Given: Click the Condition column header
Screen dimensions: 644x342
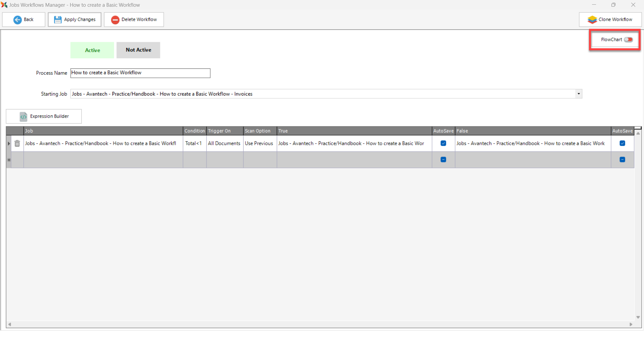Looking at the screenshot, I should tap(194, 131).
